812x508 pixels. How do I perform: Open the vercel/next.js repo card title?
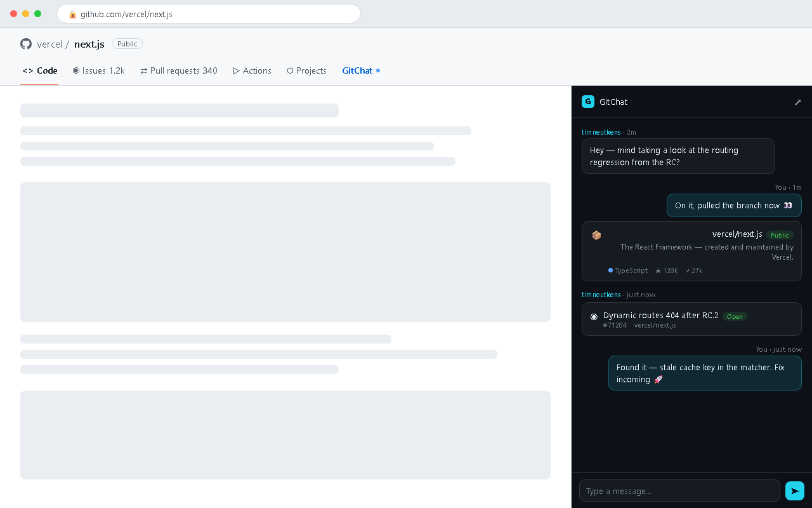click(x=737, y=234)
